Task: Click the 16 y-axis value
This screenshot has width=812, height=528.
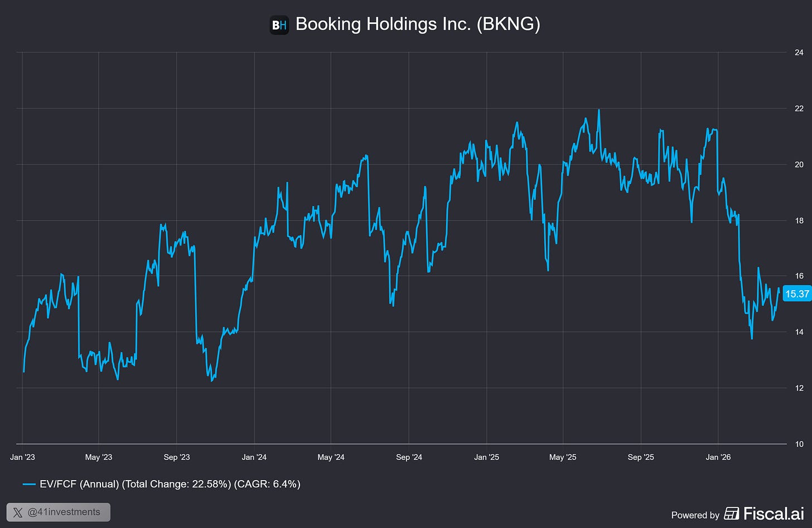Action: click(799, 276)
